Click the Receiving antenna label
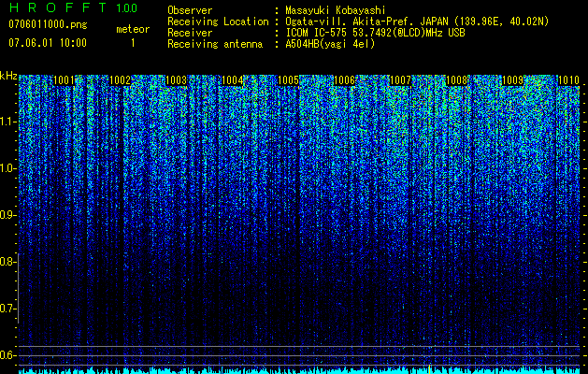 (215, 44)
